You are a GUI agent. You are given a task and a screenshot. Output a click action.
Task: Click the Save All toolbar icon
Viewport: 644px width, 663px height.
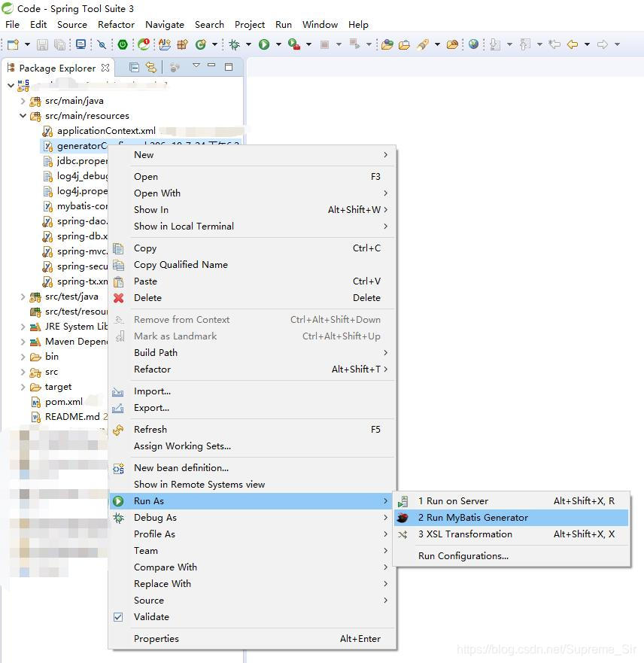point(60,44)
